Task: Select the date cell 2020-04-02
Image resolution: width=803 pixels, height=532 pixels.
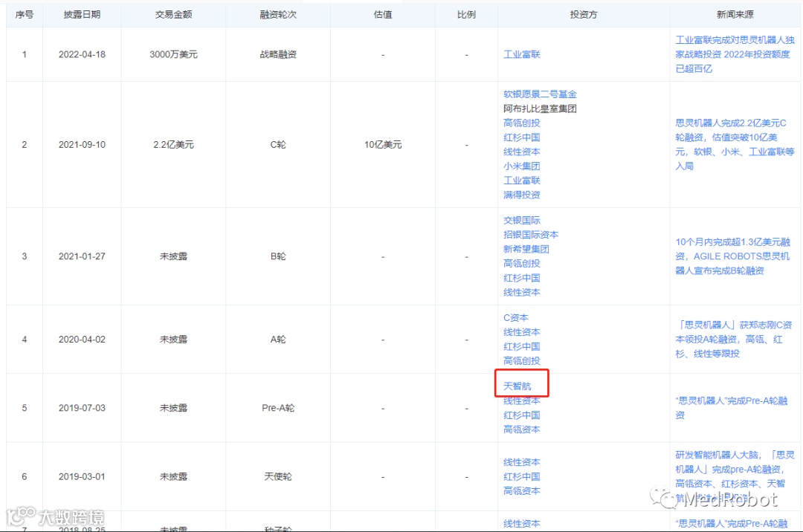Action: tap(82, 339)
